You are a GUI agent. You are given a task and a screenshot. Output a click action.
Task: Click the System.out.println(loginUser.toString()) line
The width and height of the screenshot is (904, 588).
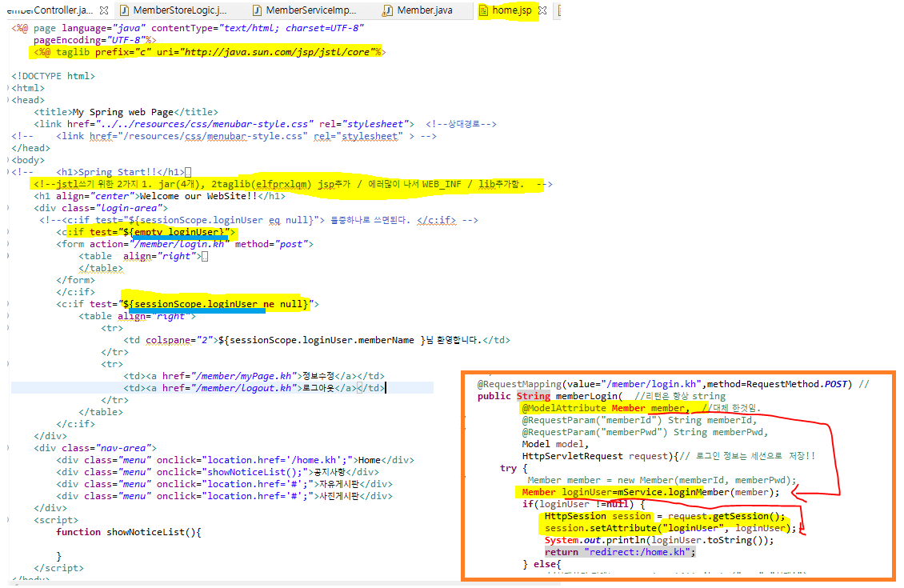pyautogui.click(x=659, y=540)
